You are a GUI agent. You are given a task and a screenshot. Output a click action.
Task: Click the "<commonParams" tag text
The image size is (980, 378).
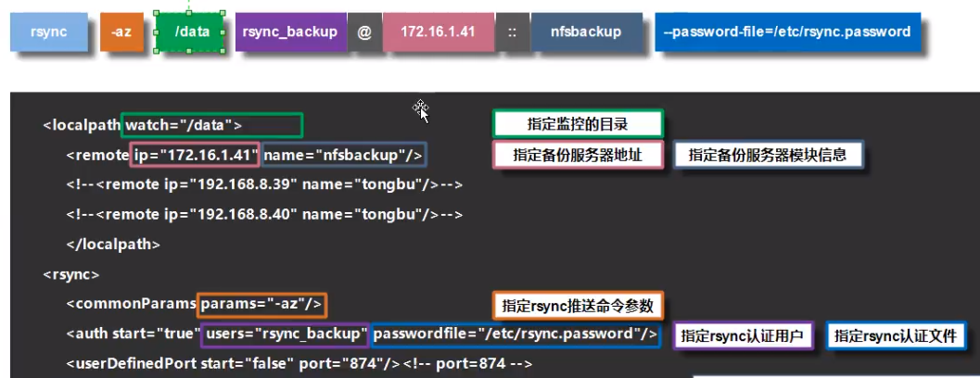(132, 304)
